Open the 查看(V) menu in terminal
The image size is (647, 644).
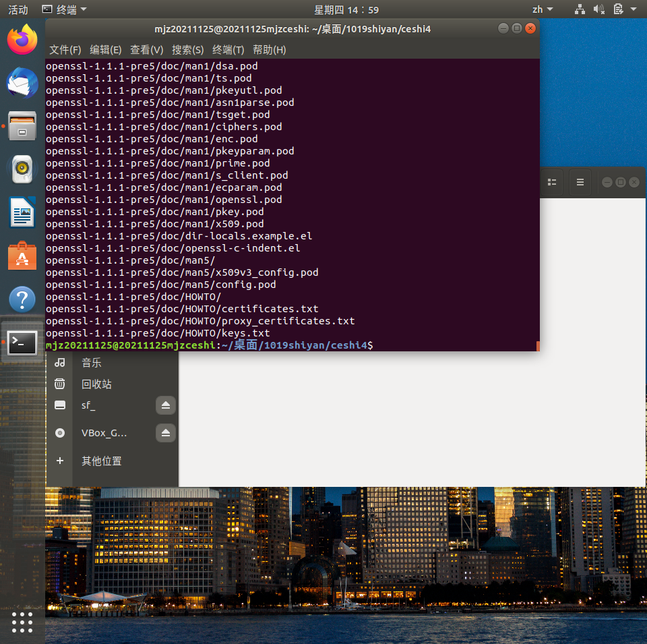[x=147, y=50]
